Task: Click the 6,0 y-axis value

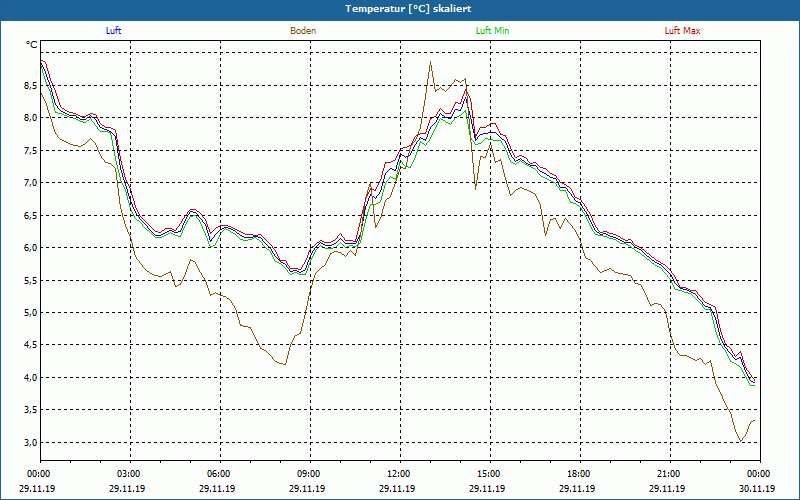Action: click(31, 247)
